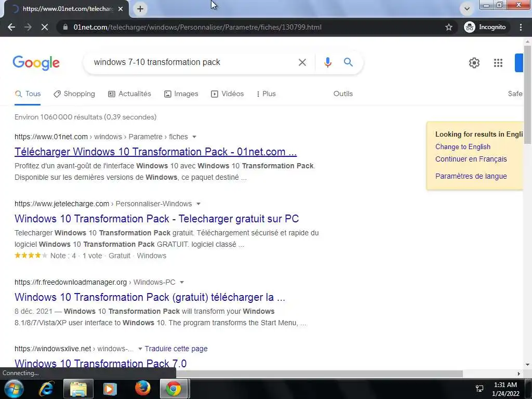Start voice search with the microphone icon
The height and width of the screenshot is (399, 532).
[327, 62]
